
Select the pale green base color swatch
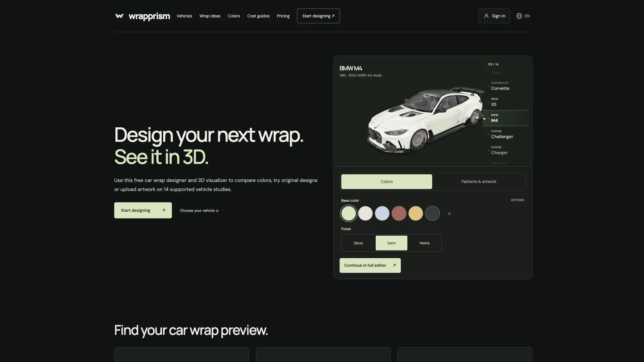348,214
